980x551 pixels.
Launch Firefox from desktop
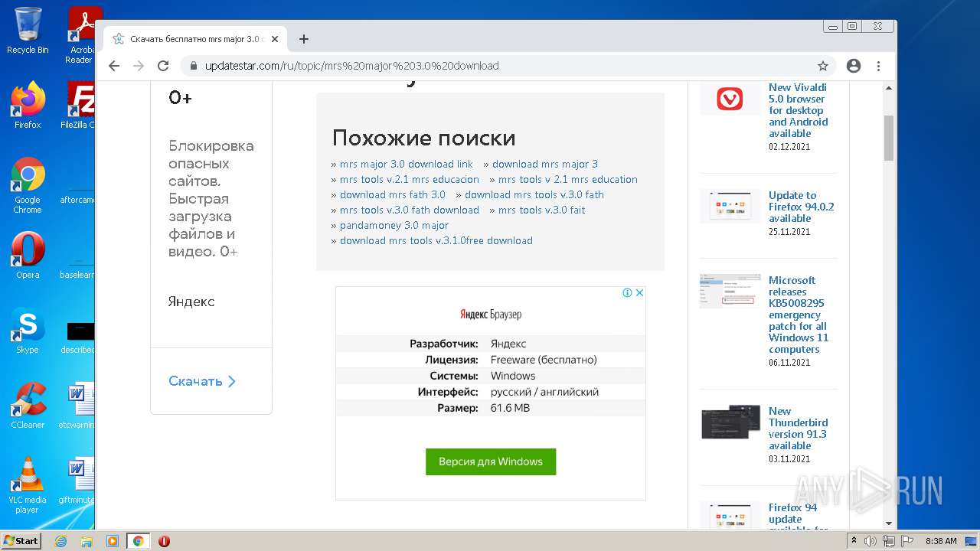(x=28, y=105)
